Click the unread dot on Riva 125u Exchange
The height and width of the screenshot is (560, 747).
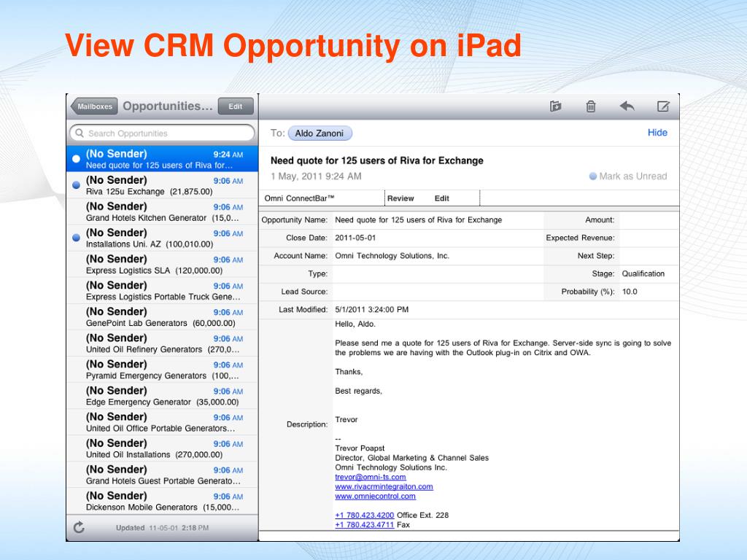[76, 185]
